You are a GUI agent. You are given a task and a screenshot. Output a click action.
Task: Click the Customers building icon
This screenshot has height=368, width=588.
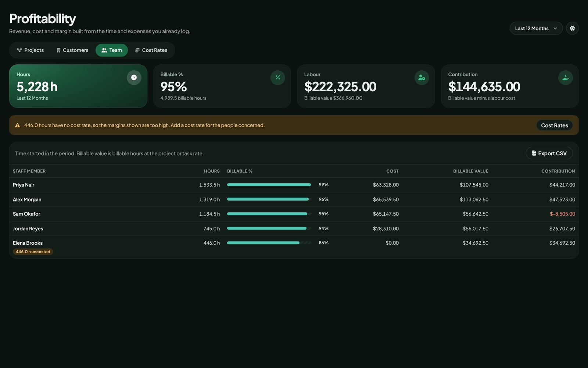(58, 50)
